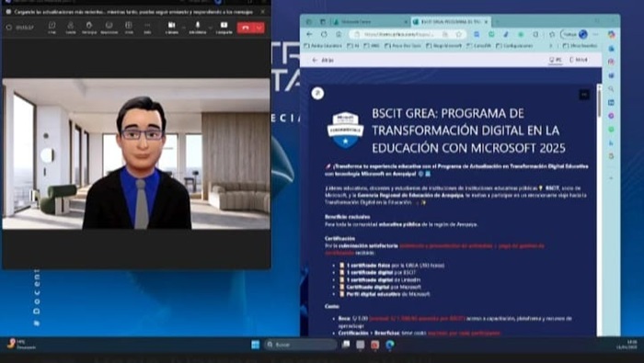Screen dimensions: 644x363
Task: Dismiss the update notification banner
Action: point(263,12)
